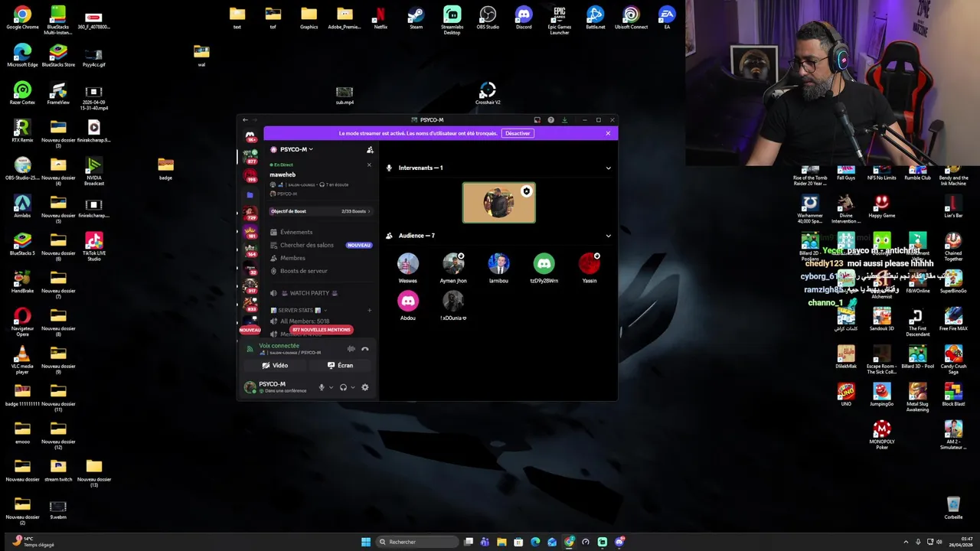Mute microphone in Discord user panel
980x551 pixels.
322,387
